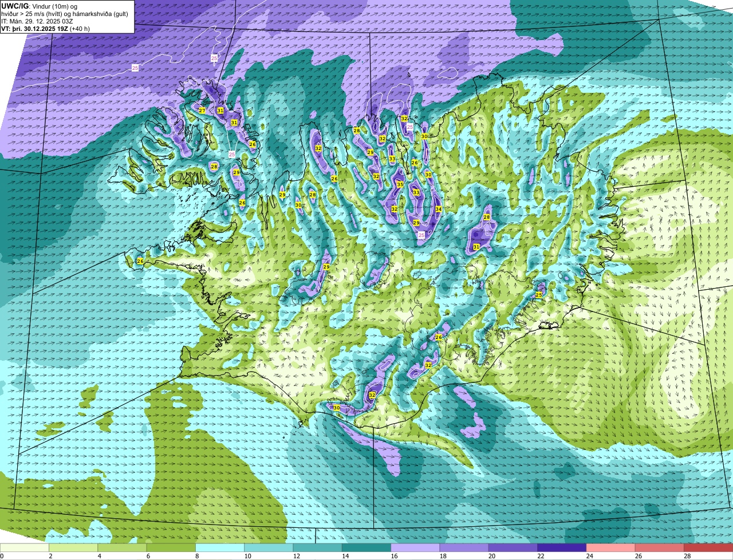This screenshot has height=560, width=733.
Task: Click the 22–24 dark indigo scale swatch
Action: click(x=562, y=548)
